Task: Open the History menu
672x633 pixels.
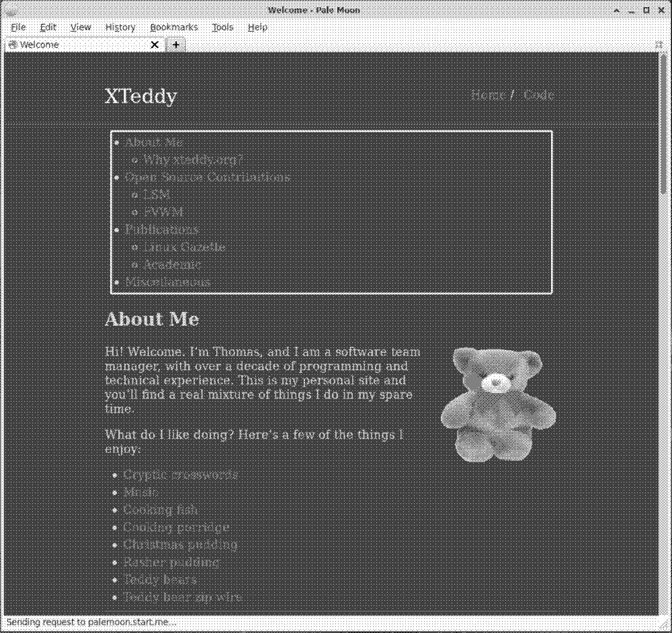Action: click(120, 27)
